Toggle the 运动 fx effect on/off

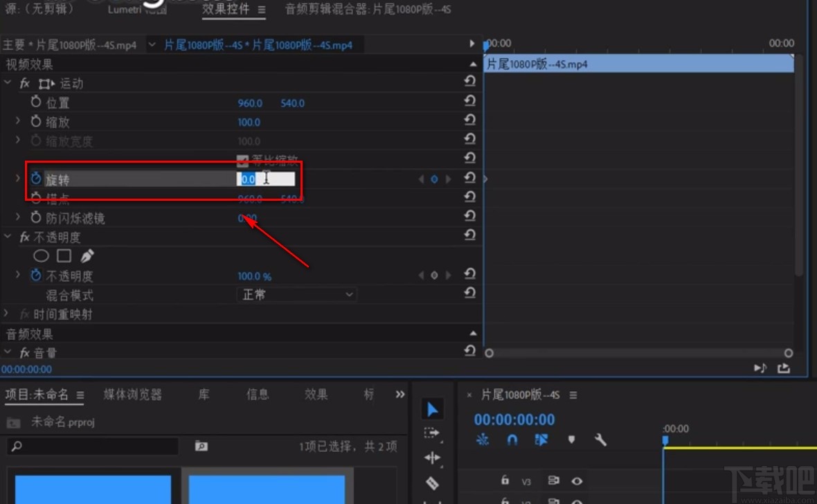(x=24, y=83)
